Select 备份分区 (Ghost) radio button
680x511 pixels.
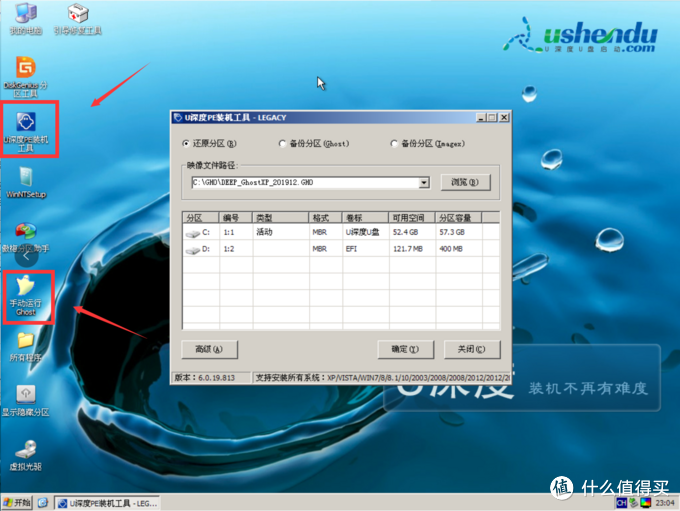(282, 144)
